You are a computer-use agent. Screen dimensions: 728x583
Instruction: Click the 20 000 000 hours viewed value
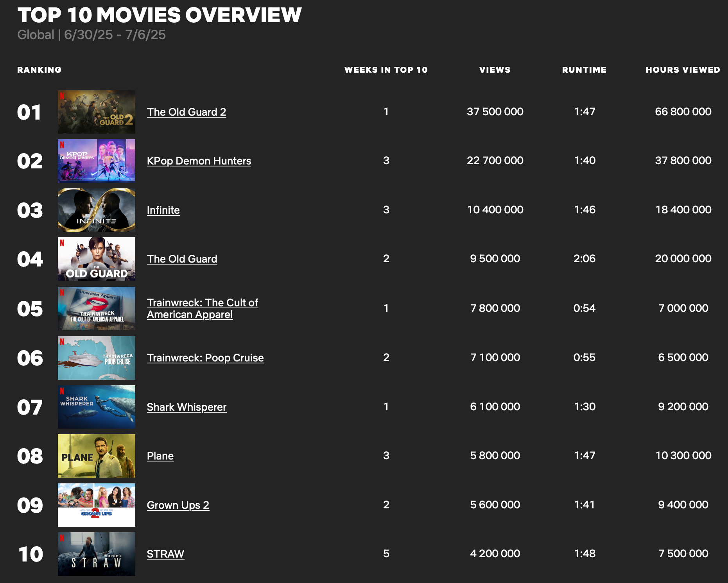coord(683,259)
